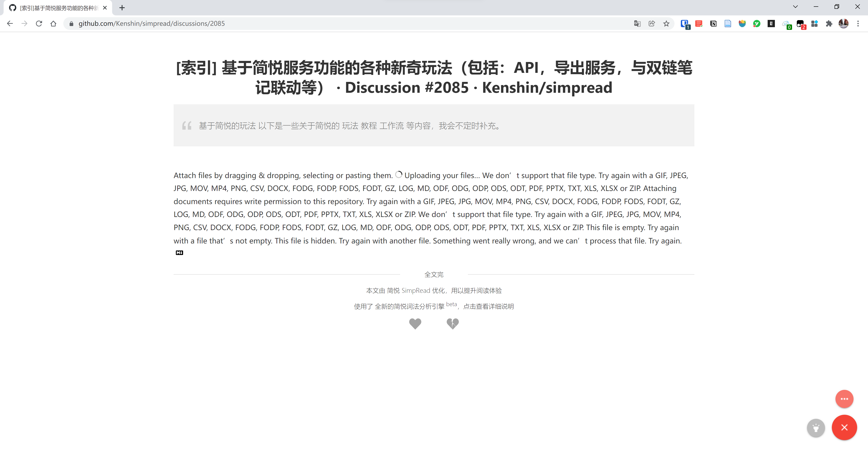Click the share page icon in the omnibox
The height and width of the screenshot is (467, 868).
[x=651, y=23]
